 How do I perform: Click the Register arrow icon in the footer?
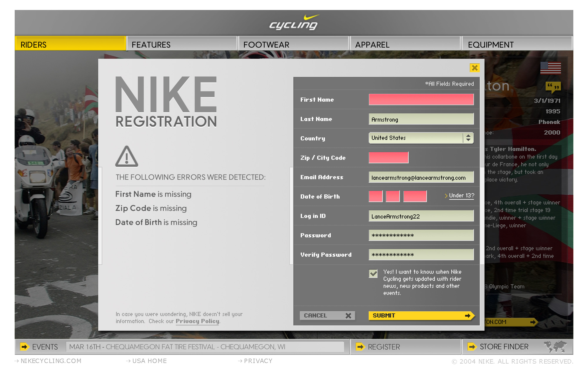pos(360,347)
